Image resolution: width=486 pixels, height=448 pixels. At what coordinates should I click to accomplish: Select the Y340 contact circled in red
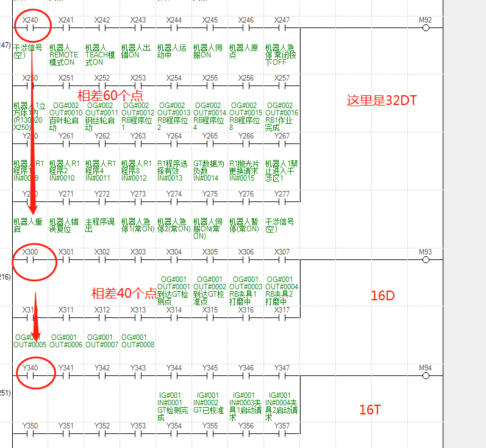click(30, 376)
